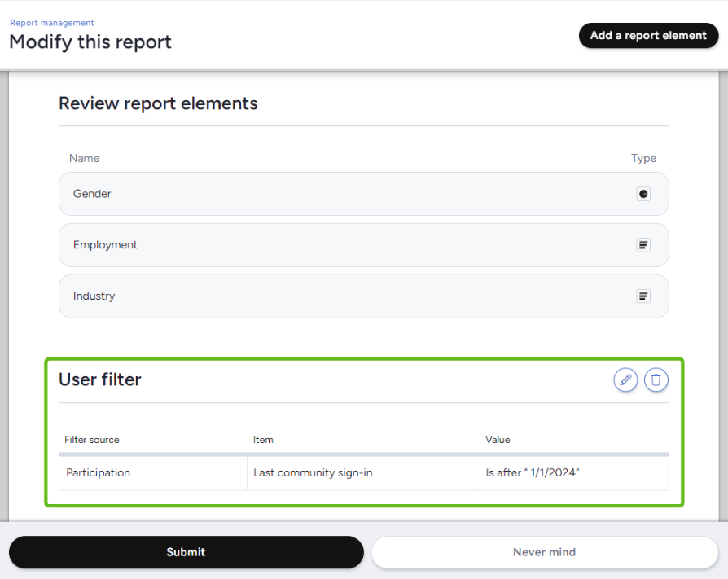Viewport: 728px width, 579px height.
Task: Click the Filter source column header
Action: 92,440
